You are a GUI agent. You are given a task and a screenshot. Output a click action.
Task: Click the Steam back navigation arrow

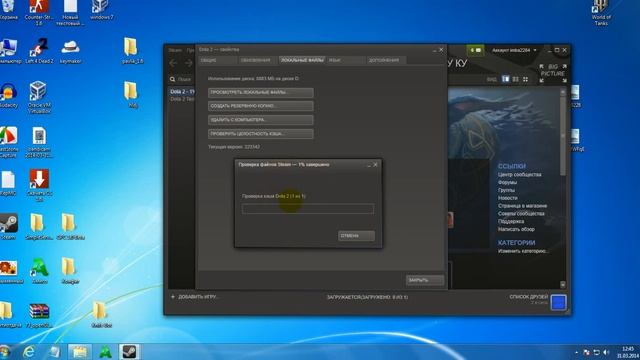173,63
